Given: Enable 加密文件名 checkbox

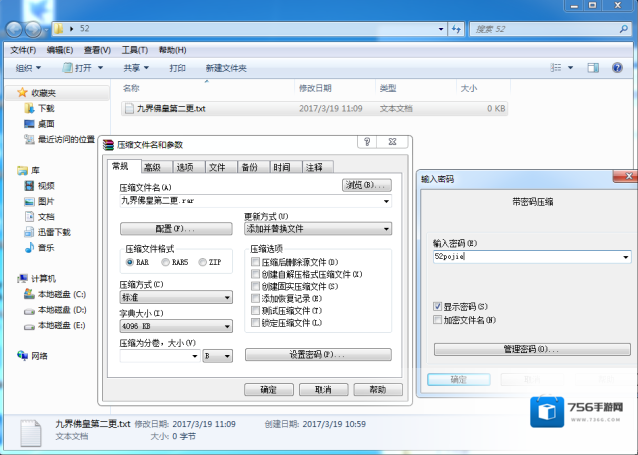Looking at the screenshot, I should pyautogui.click(x=437, y=320).
